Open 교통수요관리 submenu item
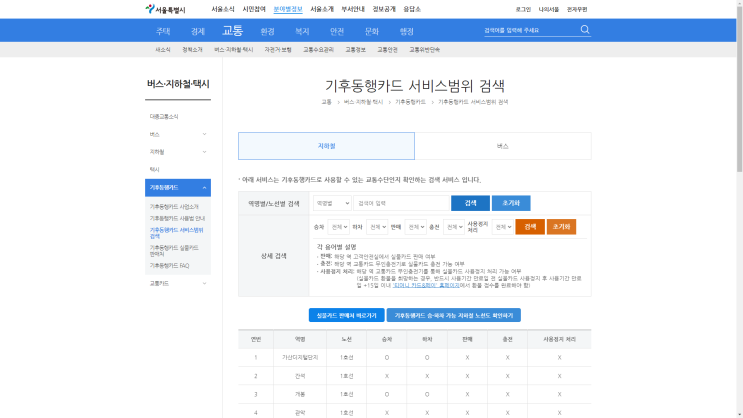Image resolution: width=743 pixels, height=418 pixels. [x=318, y=50]
